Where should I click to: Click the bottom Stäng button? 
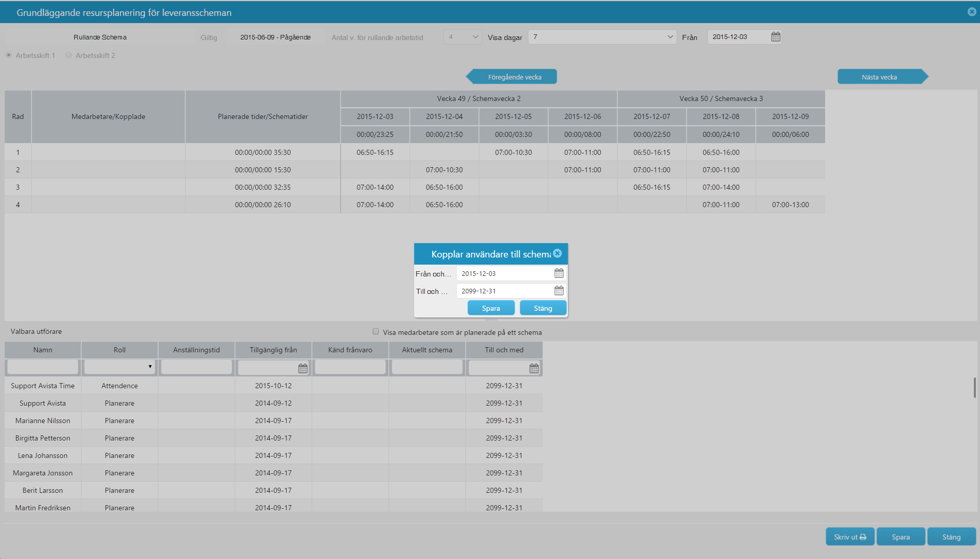tap(951, 537)
